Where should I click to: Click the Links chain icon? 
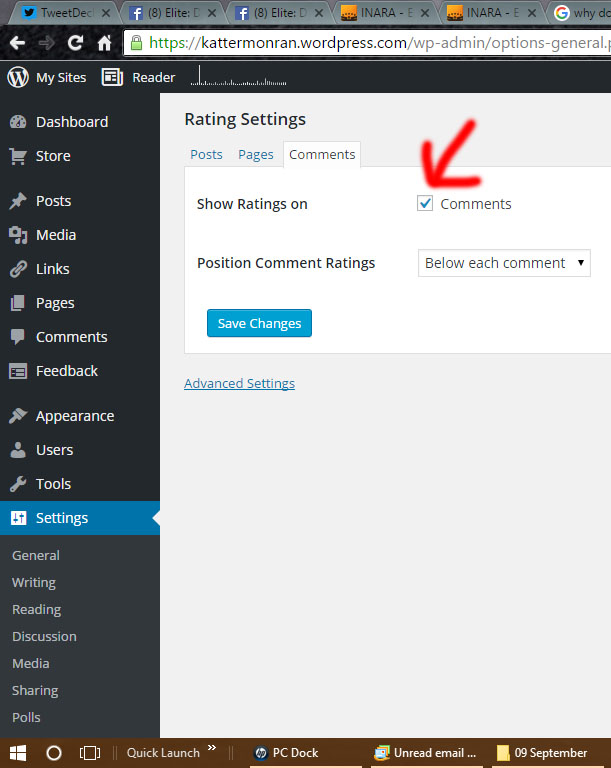[18, 269]
